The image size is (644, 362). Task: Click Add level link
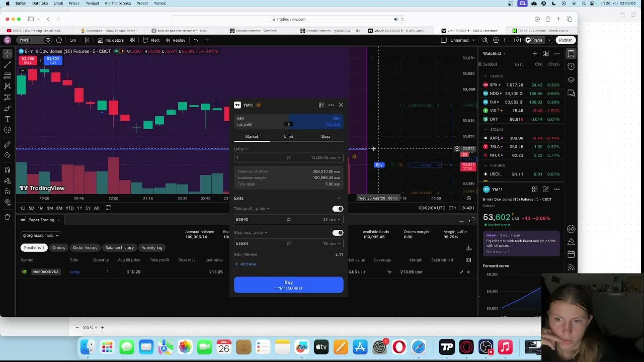pos(246,264)
